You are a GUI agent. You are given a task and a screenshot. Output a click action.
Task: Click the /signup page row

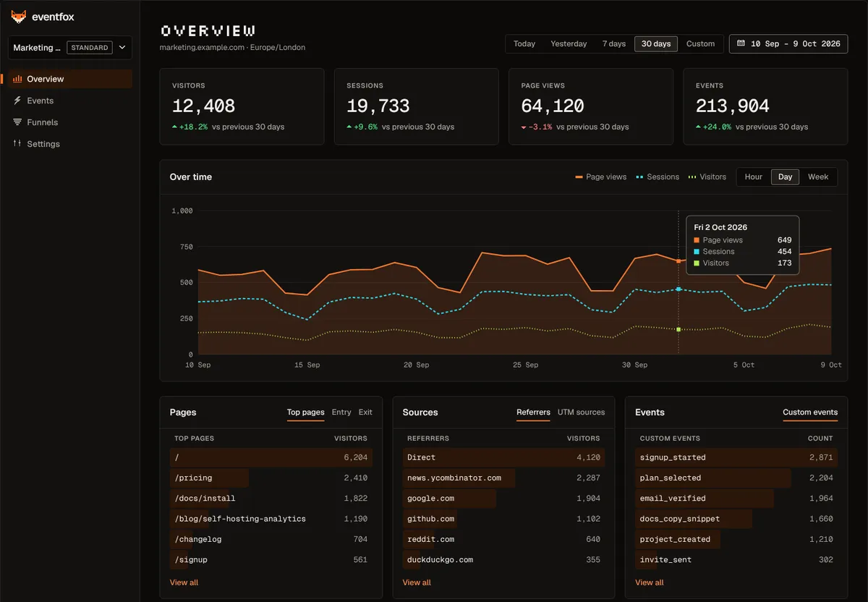click(x=271, y=559)
